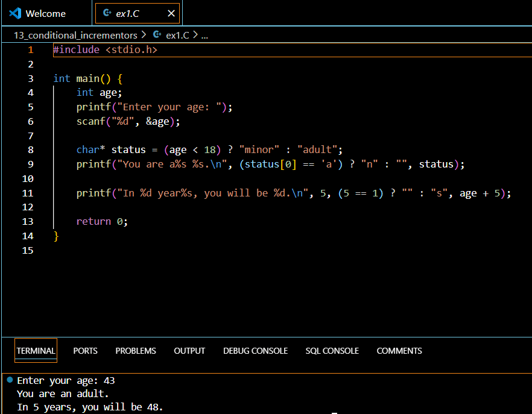Switch to the PORTS panel tab
Viewport: 532px width, 414px height.
(x=85, y=351)
